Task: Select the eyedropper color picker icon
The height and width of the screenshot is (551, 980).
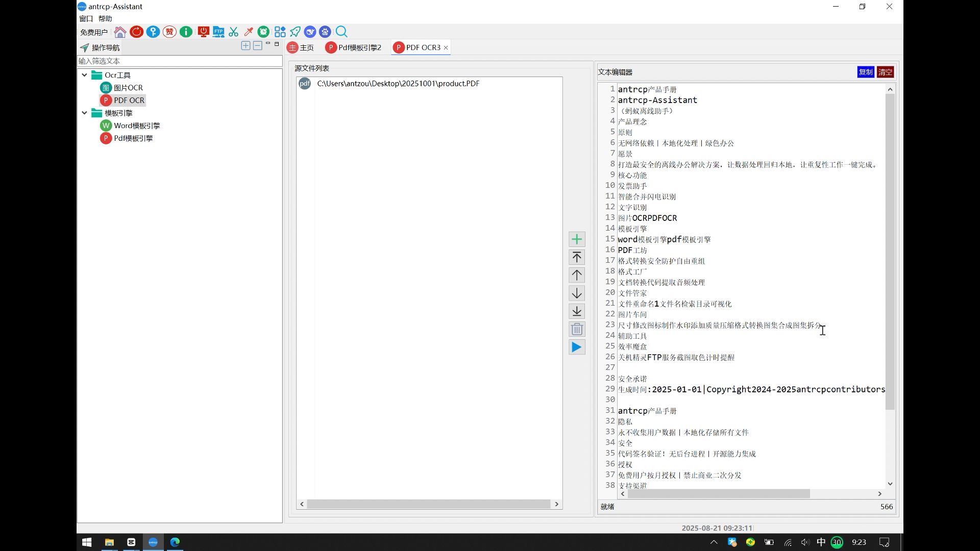Action: click(x=249, y=32)
